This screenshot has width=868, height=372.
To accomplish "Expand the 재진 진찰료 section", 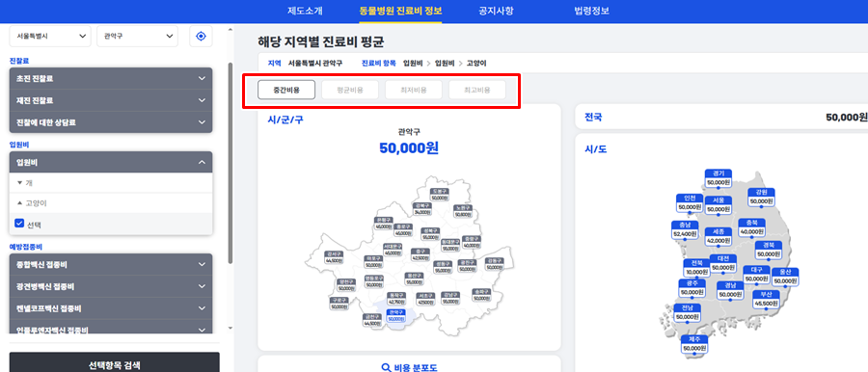I will (x=111, y=101).
